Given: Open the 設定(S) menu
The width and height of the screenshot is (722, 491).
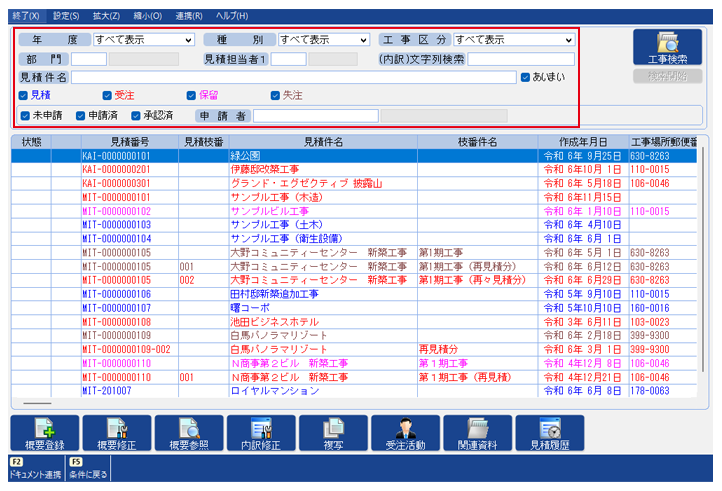Looking at the screenshot, I should coord(66,17).
